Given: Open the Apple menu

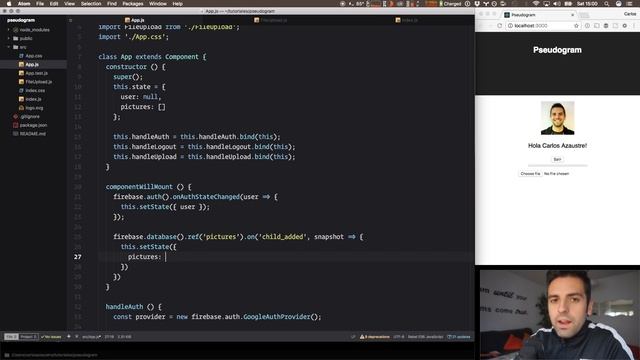Looking at the screenshot, I should click(x=9, y=4).
